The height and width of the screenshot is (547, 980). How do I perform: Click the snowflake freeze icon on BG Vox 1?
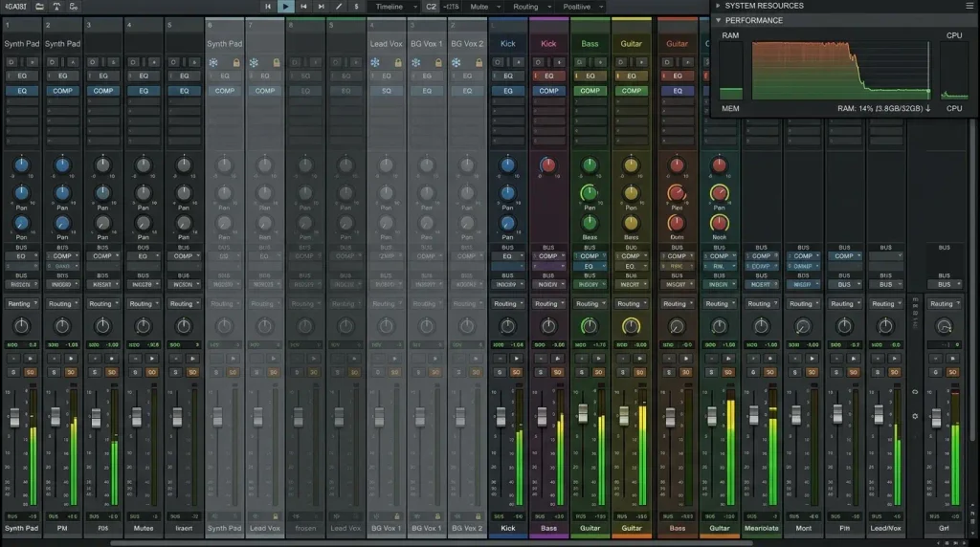pyautogui.click(x=415, y=62)
